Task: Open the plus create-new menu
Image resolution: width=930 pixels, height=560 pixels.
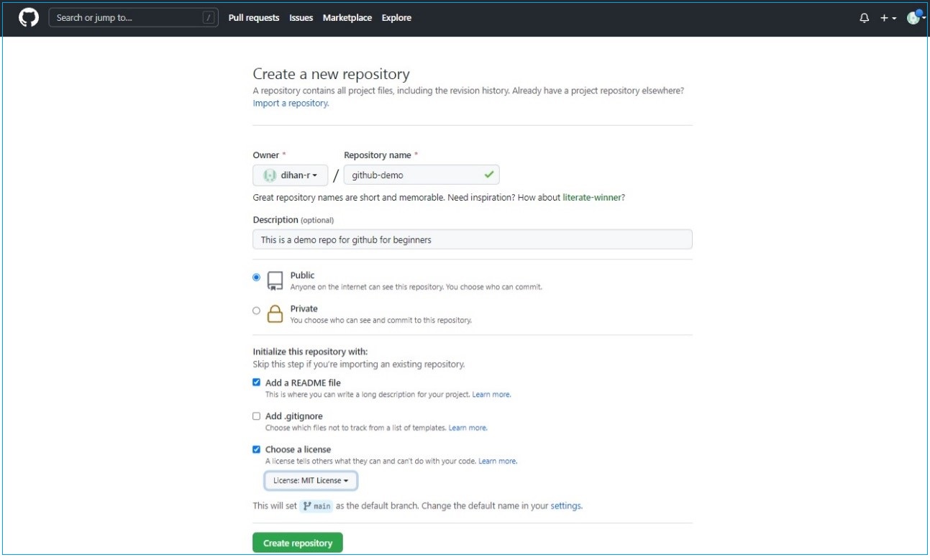Action: pyautogui.click(x=888, y=18)
